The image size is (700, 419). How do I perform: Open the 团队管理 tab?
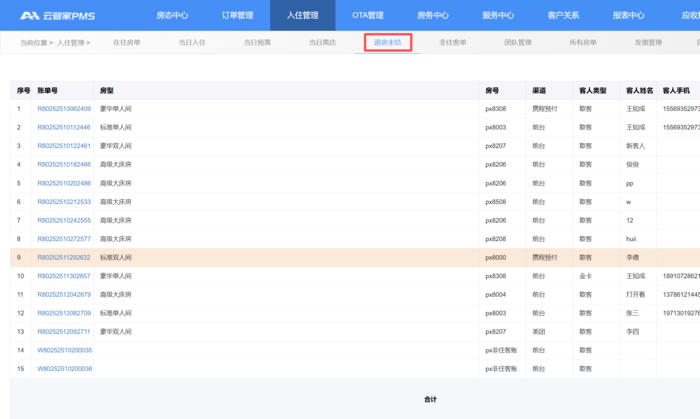point(518,43)
